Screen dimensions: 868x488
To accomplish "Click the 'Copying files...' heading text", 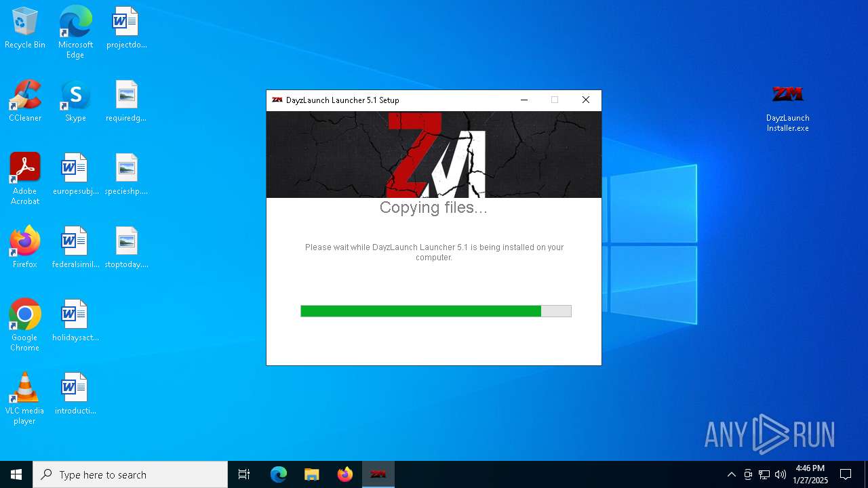I will [433, 208].
